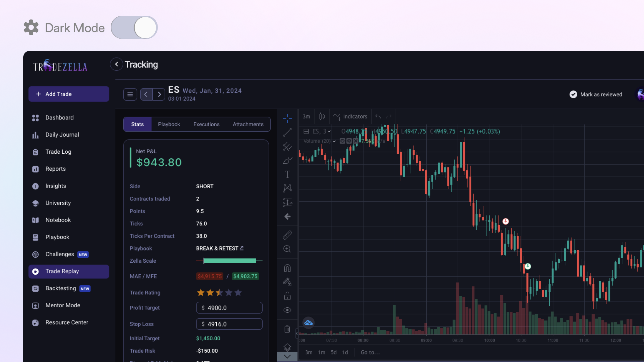Check Mark as reviewed
Viewport: 644px width, 362px height.
pyautogui.click(x=573, y=94)
